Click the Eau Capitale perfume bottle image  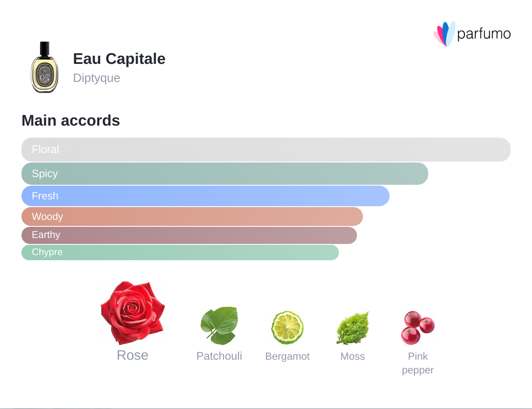click(x=45, y=67)
